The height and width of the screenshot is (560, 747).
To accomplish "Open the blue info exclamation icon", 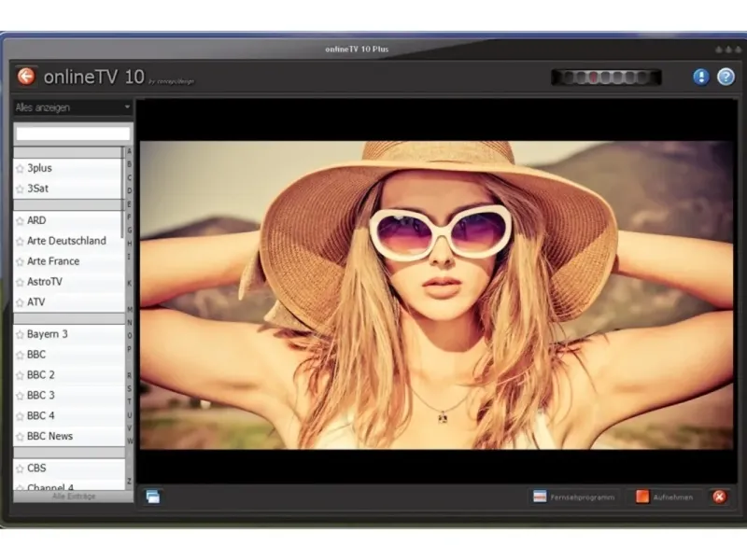I will tap(701, 77).
